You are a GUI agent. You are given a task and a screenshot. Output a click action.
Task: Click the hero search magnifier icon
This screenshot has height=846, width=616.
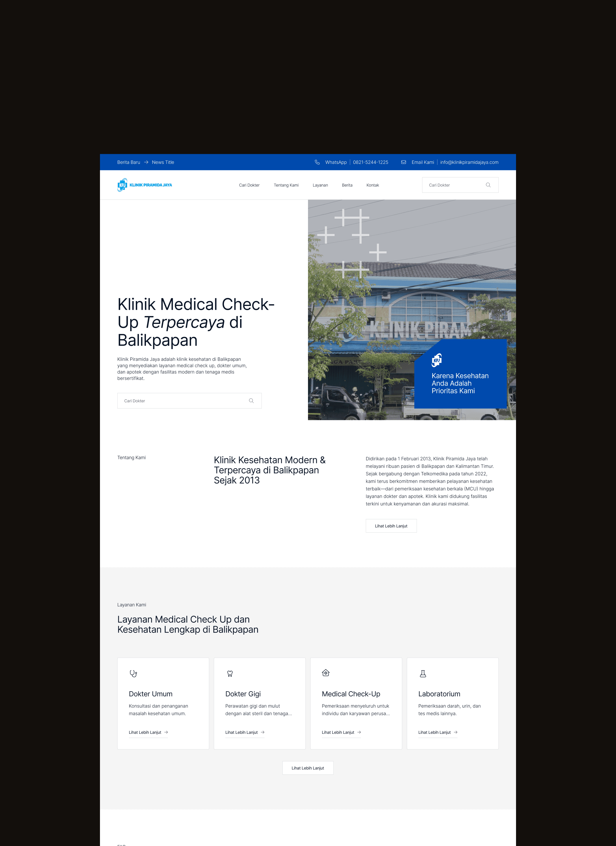click(x=251, y=401)
